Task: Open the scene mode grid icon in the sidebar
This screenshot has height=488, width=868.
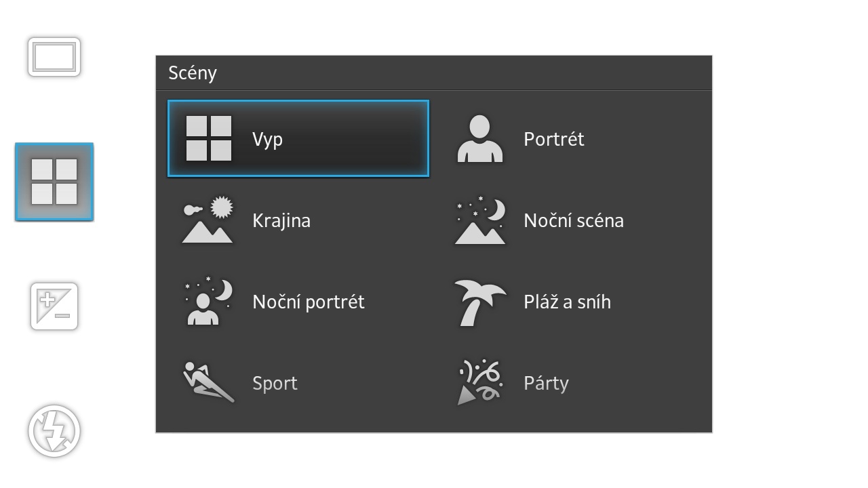Action: pos(54,182)
